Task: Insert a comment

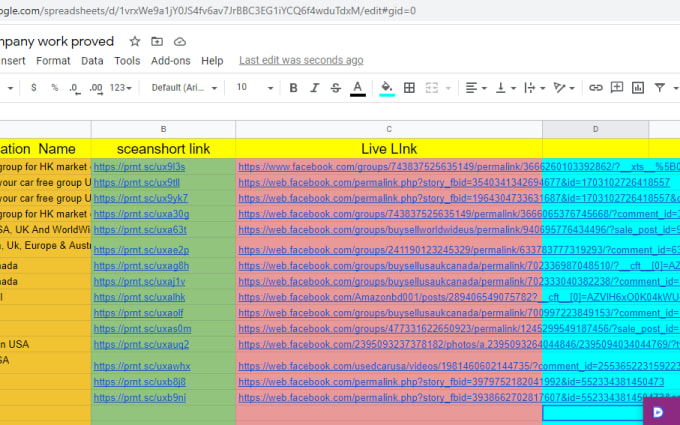Action: tap(617, 88)
